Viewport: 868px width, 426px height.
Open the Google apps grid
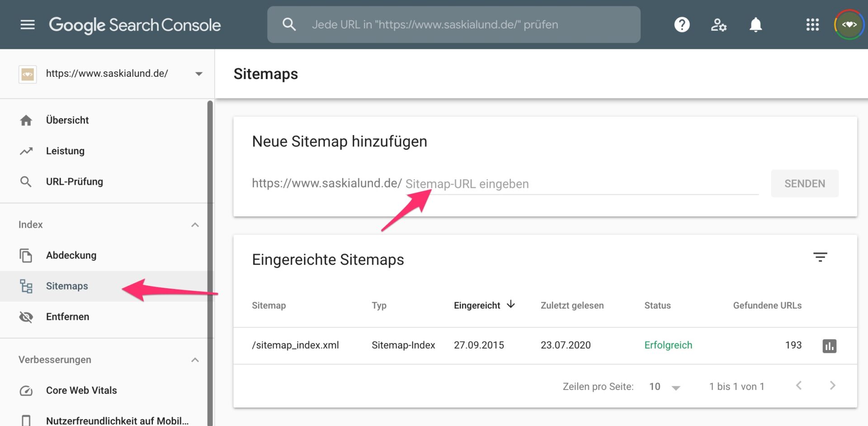pyautogui.click(x=812, y=24)
